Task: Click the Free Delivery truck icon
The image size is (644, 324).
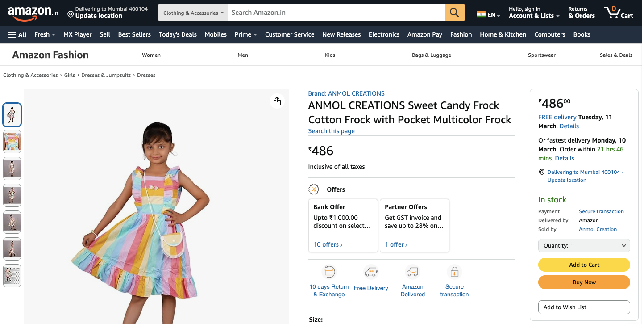Action: pyautogui.click(x=371, y=272)
